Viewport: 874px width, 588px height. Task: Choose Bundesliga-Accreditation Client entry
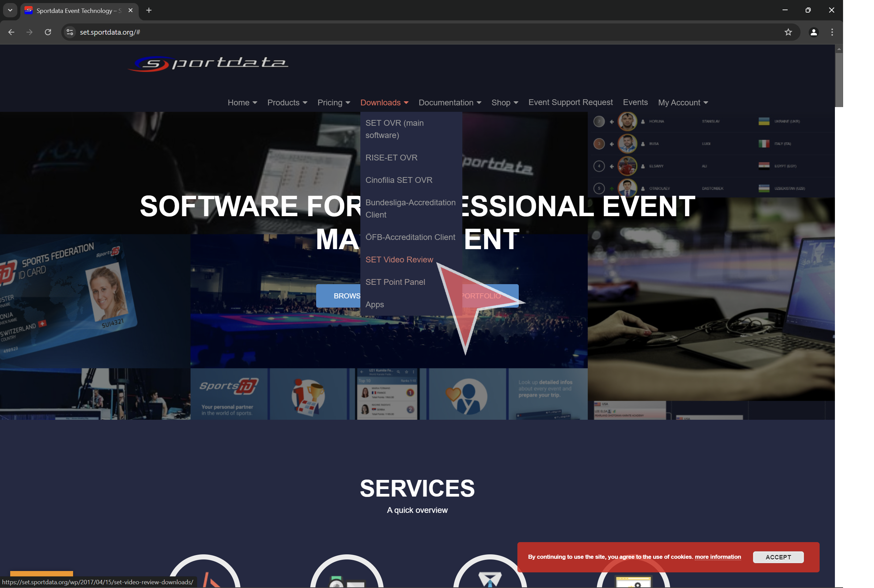(411, 208)
